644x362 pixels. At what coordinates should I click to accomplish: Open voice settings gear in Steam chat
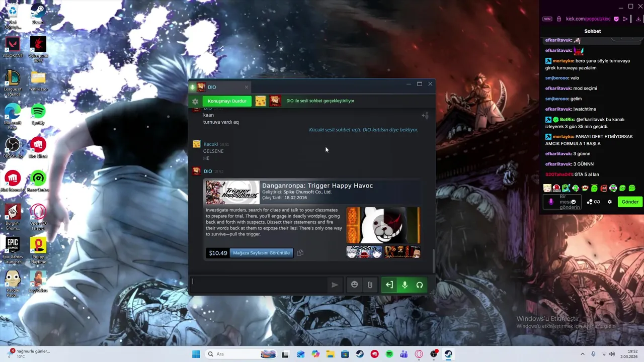pos(195,101)
